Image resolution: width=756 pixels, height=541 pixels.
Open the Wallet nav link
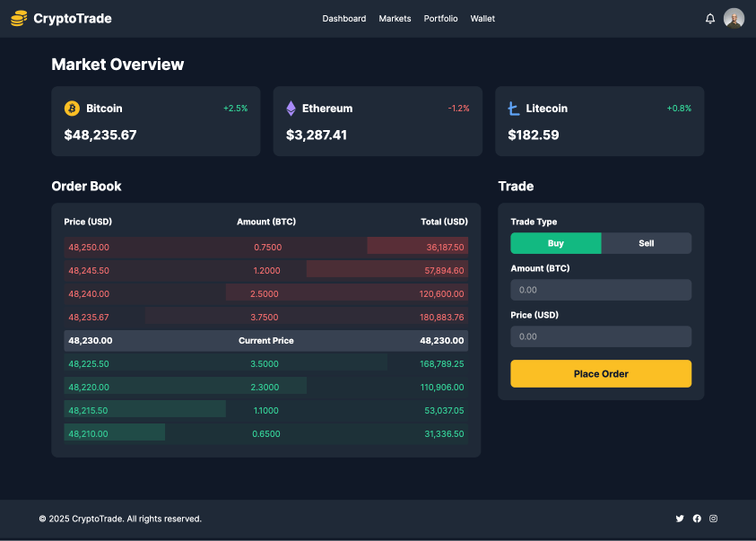pos(482,19)
